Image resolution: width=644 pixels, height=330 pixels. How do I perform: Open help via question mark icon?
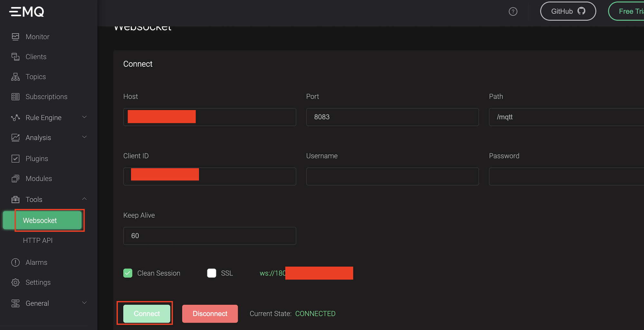[x=513, y=12]
